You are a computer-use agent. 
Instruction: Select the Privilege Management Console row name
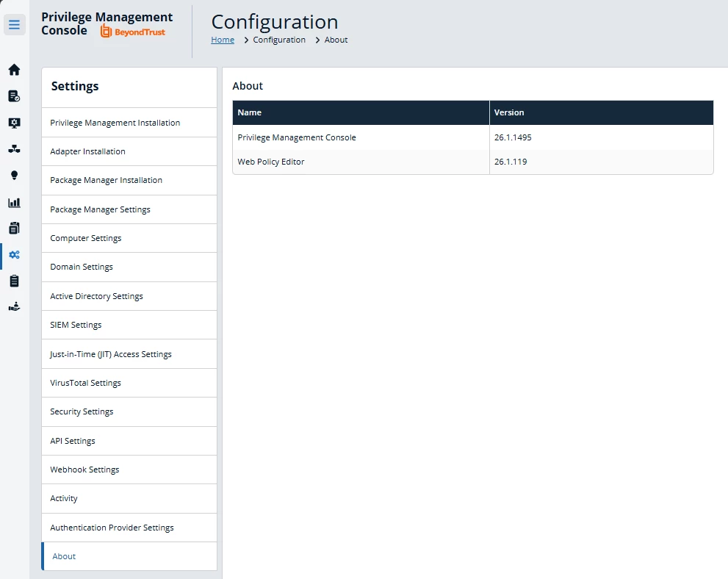coord(297,137)
